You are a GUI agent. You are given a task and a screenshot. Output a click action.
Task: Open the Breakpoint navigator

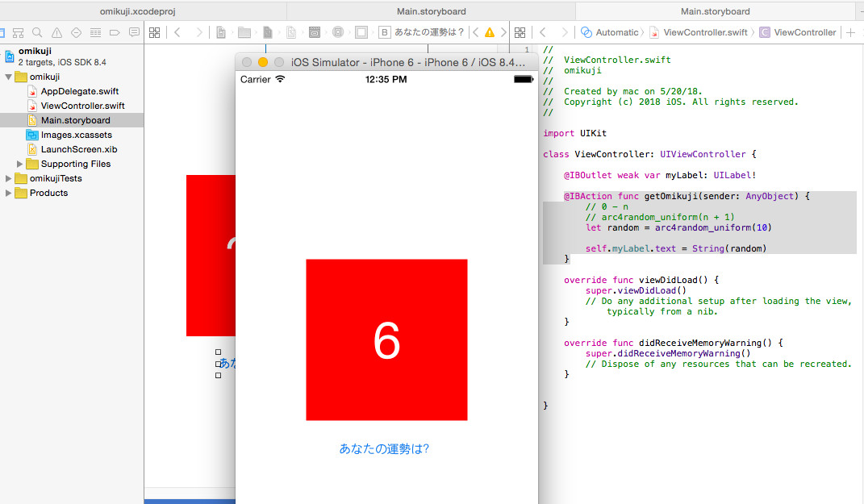115,32
